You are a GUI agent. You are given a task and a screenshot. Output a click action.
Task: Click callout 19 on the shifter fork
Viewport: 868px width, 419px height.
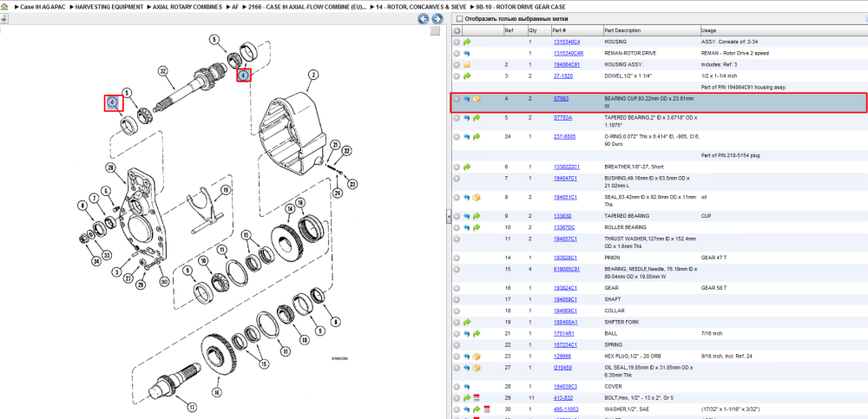pos(225,190)
